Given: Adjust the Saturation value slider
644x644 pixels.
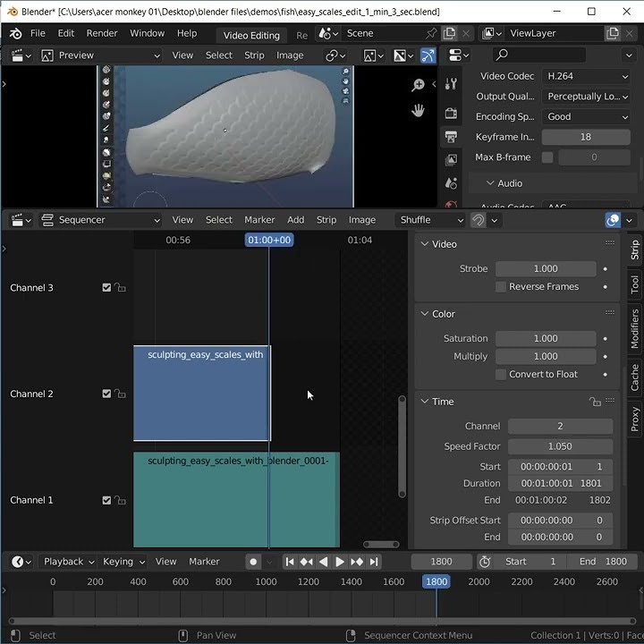Looking at the screenshot, I should click(546, 339).
